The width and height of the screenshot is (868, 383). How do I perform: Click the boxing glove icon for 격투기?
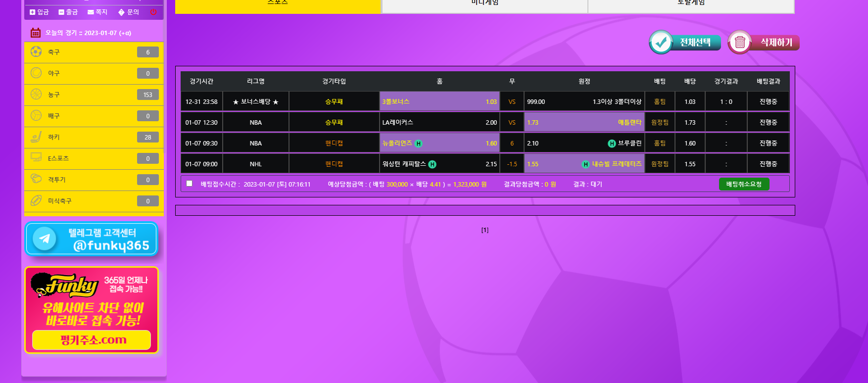[x=36, y=179]
